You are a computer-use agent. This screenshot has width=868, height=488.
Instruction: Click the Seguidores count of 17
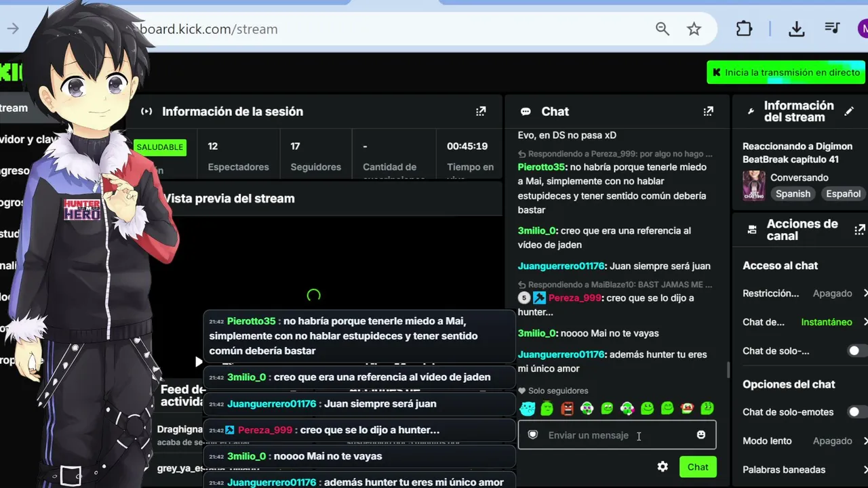295,146
